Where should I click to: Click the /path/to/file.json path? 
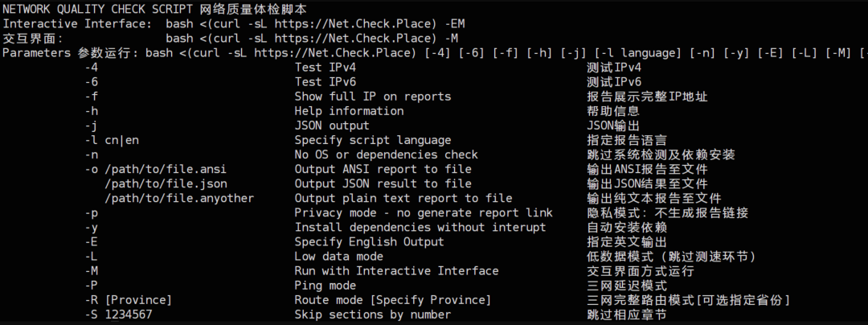tap(166, 183)
